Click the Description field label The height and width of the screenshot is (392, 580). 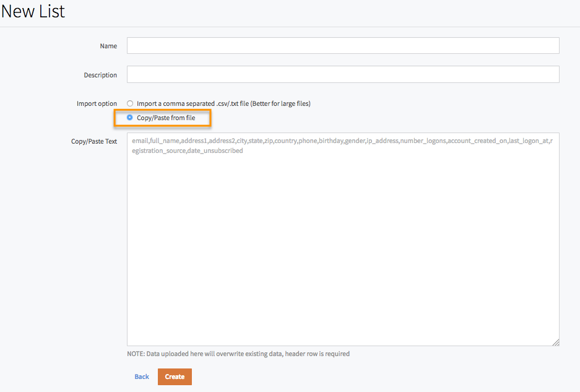click(100, 75)
